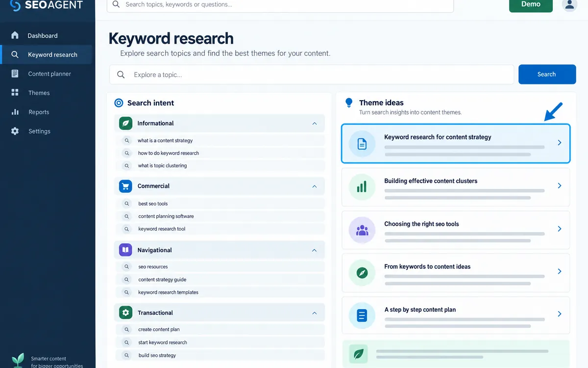Viewport: 588px width, 368px height.
Task: Open Settings menu item
Action: pyautogui.click(x=46, y=131)
